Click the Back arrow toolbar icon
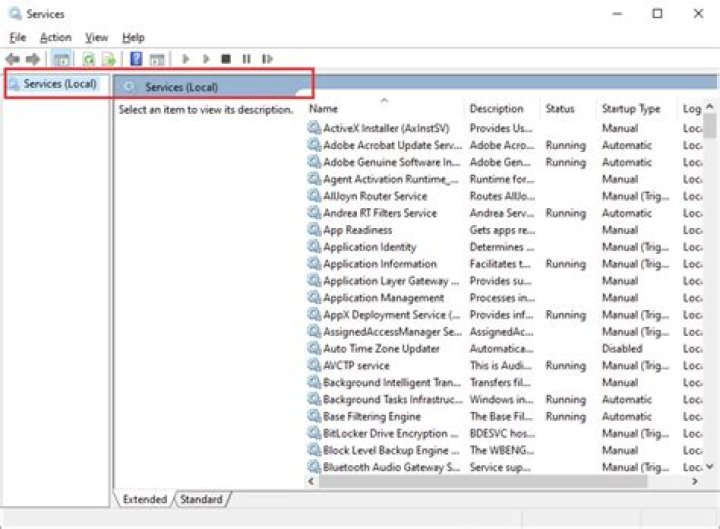720x529 pixels. pyautogui.click(x=12, y=60)
